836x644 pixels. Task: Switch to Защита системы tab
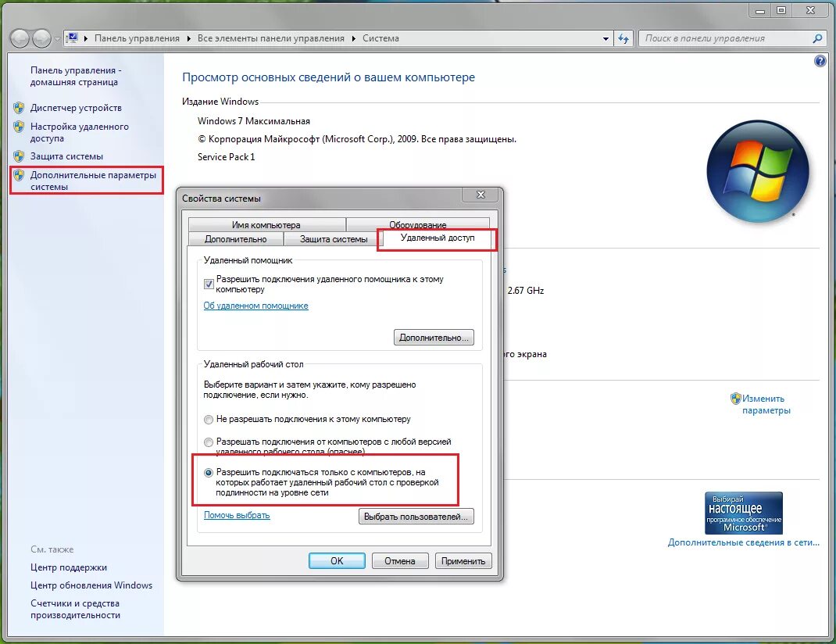tap(334, 239)
